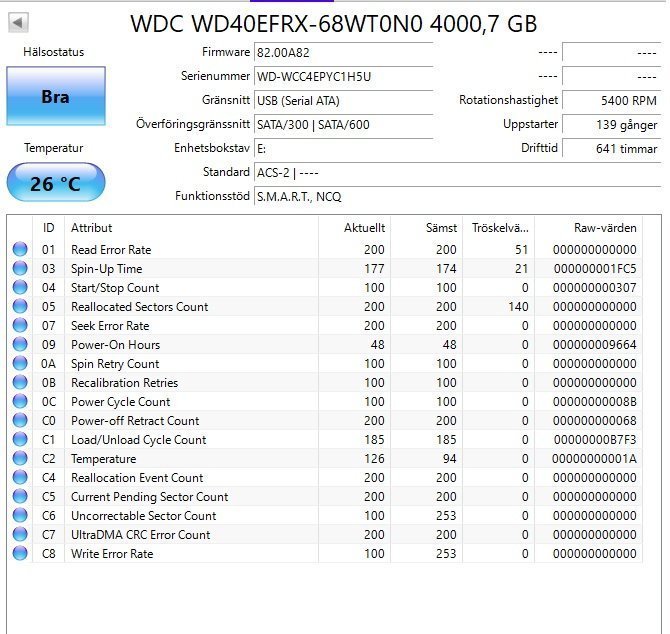The width and height of the screenshot is (670, 634).
Task: Click the Tröskelvä... column header
Action: click(499, 228)
